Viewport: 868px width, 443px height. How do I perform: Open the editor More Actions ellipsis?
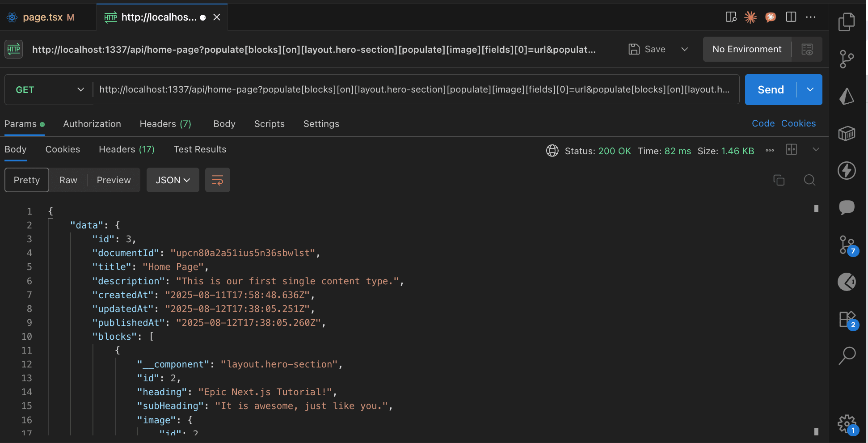(x=811, y=17)
